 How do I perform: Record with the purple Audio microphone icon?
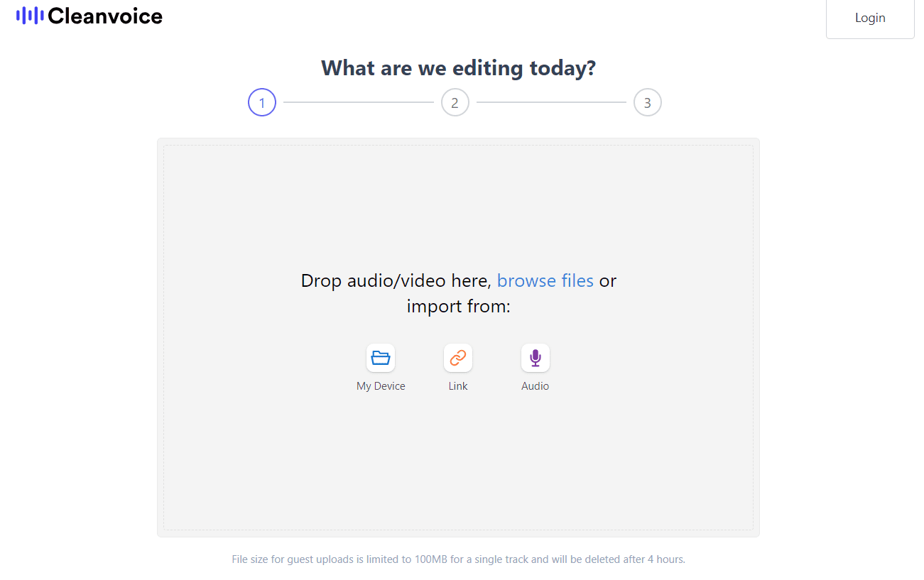tap(535, 358)
